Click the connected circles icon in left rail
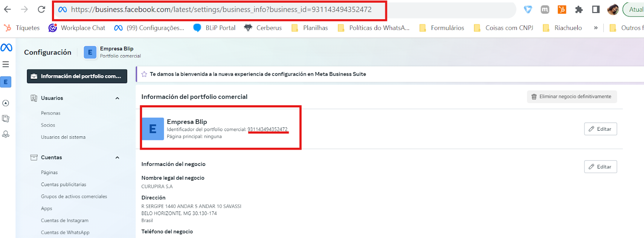 point(6,134)
